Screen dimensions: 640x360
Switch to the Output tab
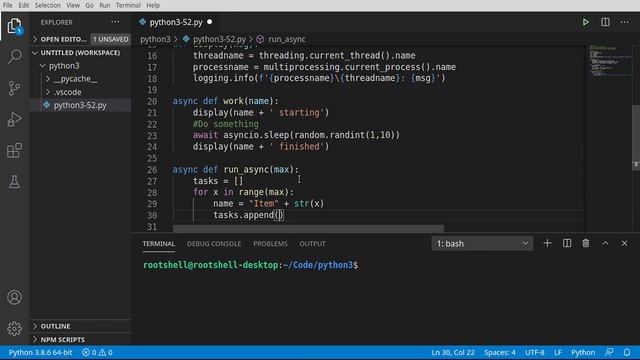pos(312,244)
